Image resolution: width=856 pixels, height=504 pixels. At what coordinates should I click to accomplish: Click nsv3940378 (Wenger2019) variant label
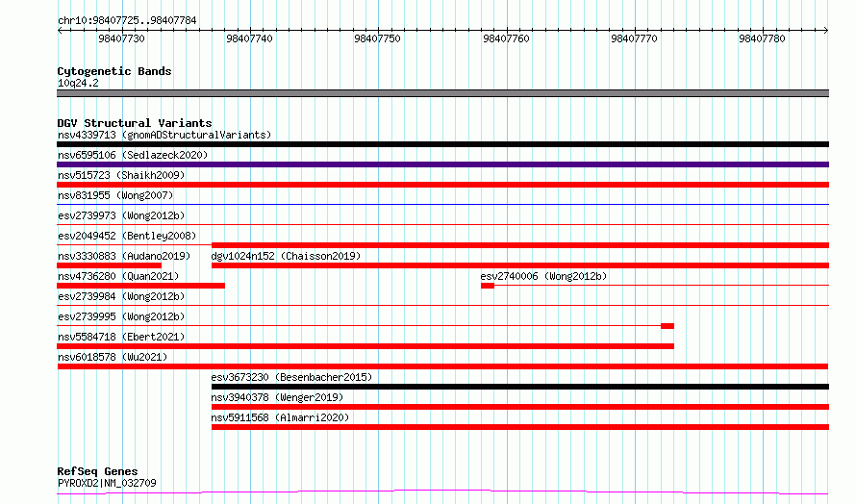tap(277, 397)
